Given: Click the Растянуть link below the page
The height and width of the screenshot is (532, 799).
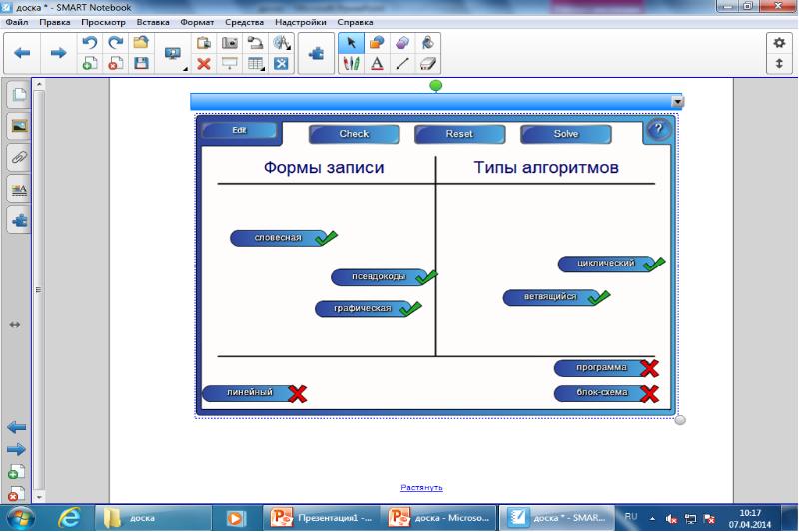Looking at the screenshot, I should (x=420, y=487).
